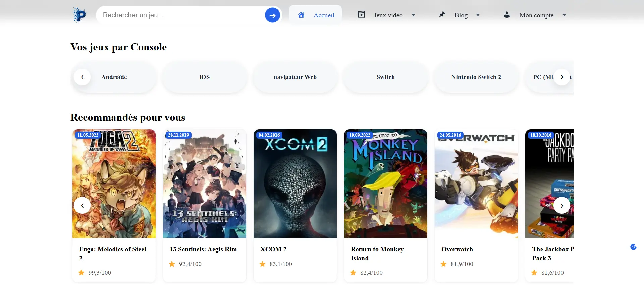The width and height of the screenshot is (644, 291).
Task: Open the Mon compte menu
Action: (x=536, y=15)
